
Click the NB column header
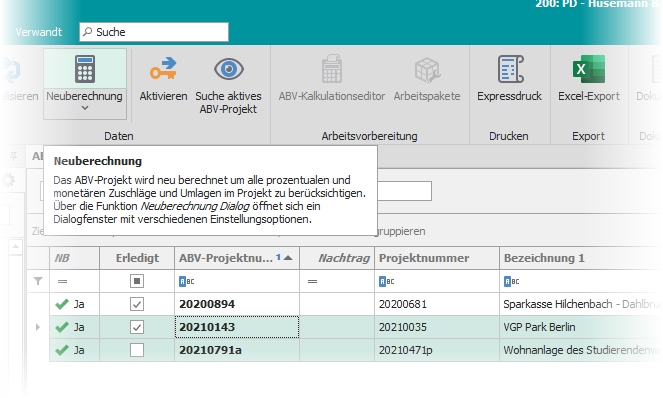[x=74, y=258]
